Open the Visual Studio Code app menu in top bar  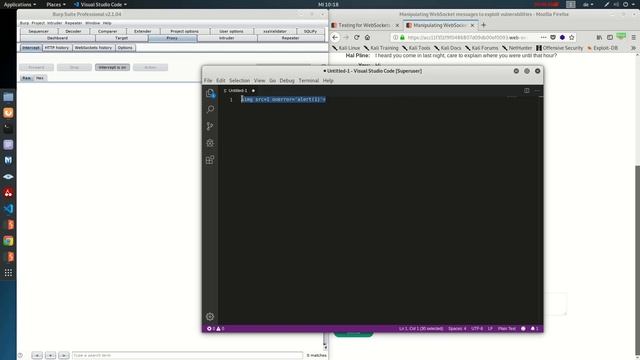click(100, 4)
